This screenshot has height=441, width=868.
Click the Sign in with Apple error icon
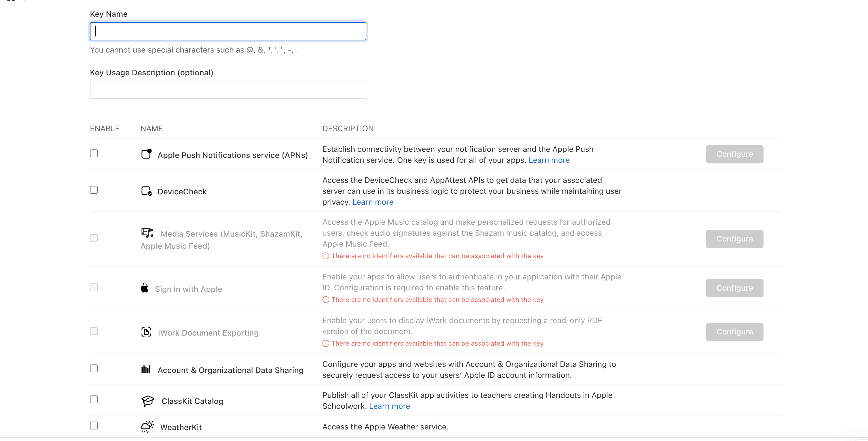tap(326, 300)
